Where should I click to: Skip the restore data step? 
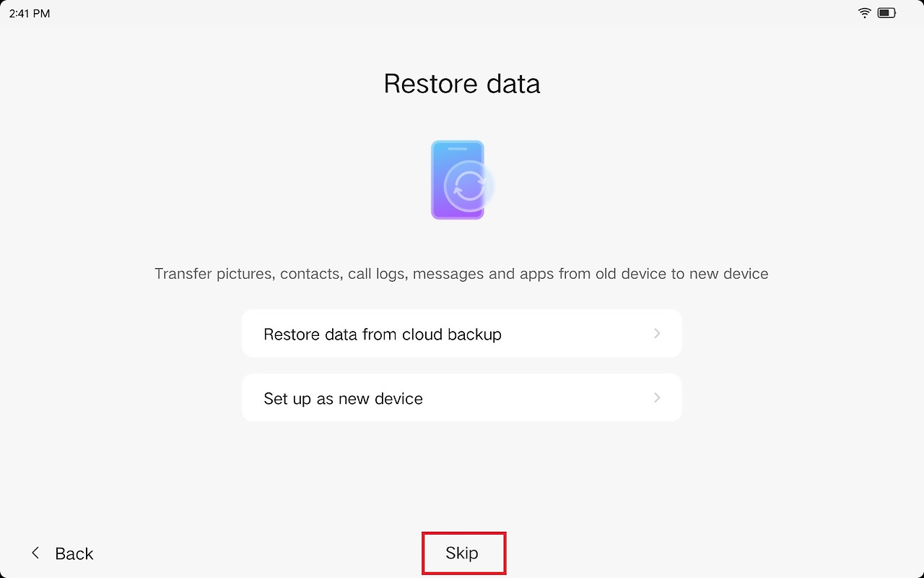462,553
